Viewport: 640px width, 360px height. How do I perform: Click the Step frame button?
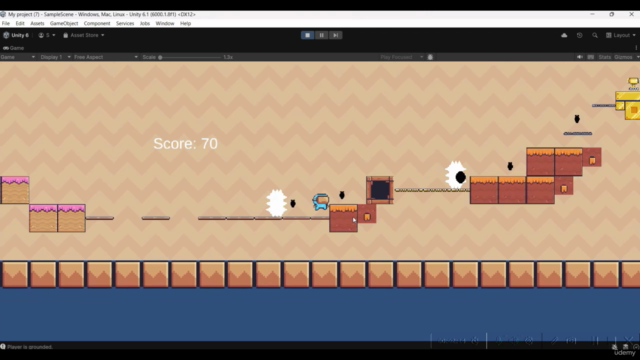[x=336, y=35]
